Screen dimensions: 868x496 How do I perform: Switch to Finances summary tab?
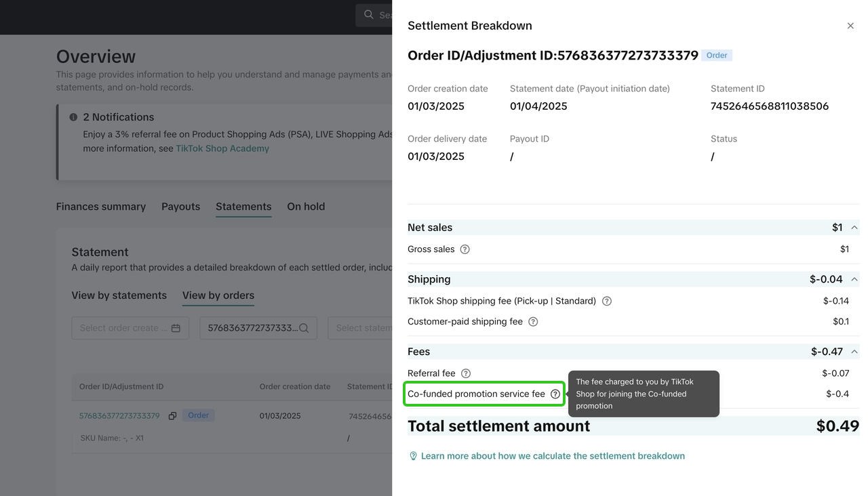point(101,207)
